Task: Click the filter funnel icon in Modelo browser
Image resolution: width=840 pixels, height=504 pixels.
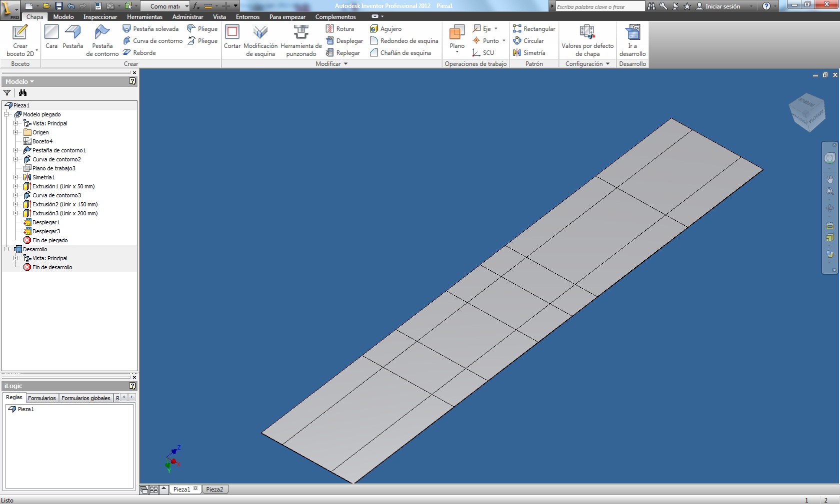Action: tap(7, 93)
